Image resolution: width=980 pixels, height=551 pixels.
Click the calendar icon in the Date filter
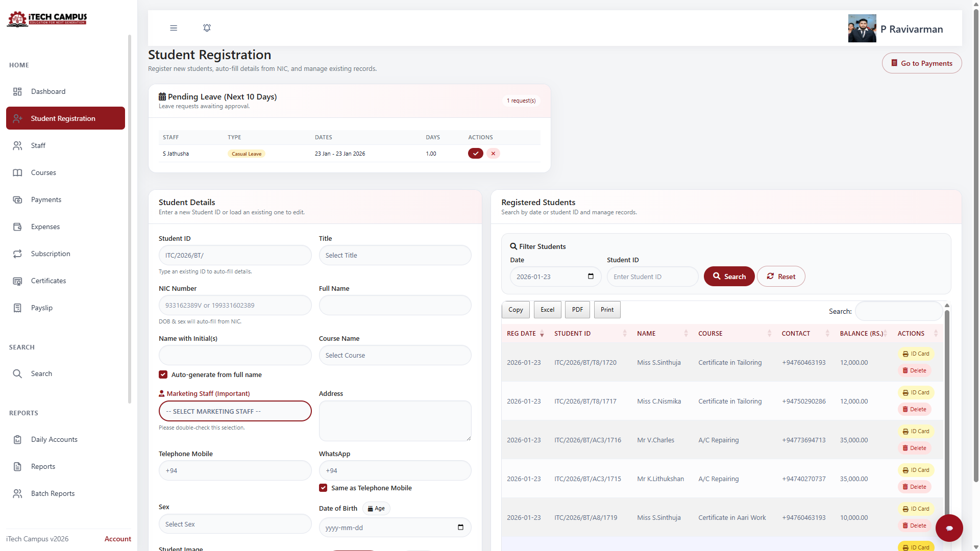coord(591,277)
